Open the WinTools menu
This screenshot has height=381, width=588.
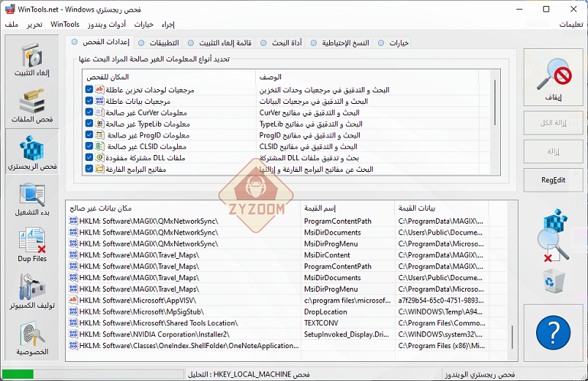click(x=65, y=24)
